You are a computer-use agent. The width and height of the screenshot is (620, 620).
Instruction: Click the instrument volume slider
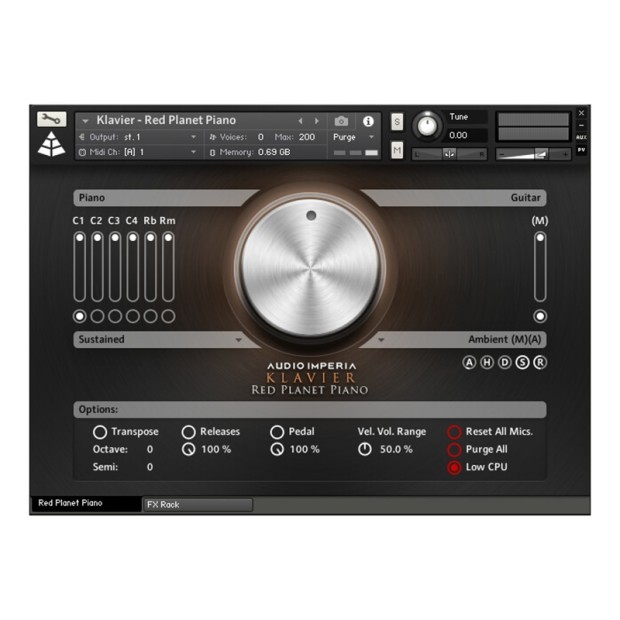(533, 154)
